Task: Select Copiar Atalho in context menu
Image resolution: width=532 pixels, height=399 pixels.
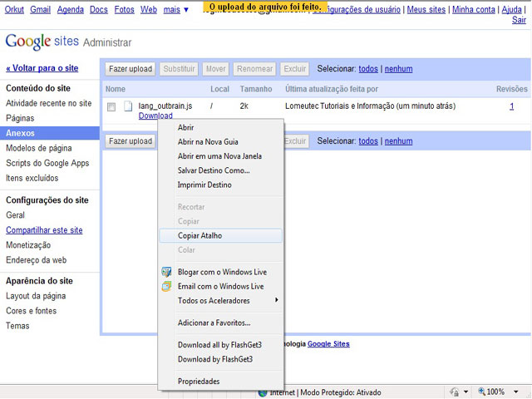Action: click(x=220, y=235)
